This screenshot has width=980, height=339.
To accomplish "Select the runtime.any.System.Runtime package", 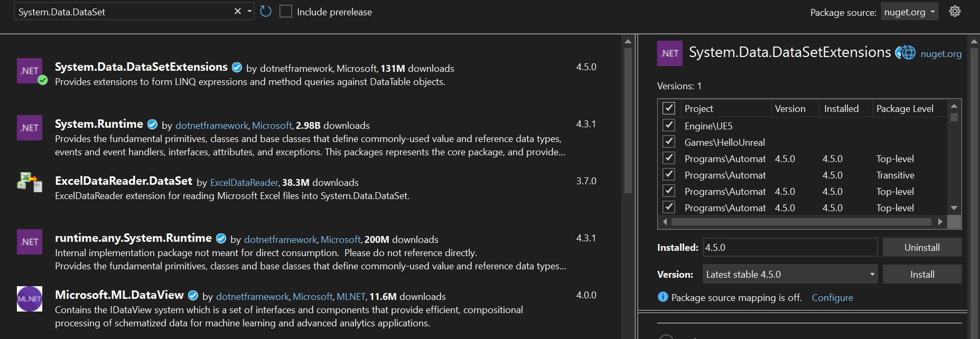I will (133, 238).
